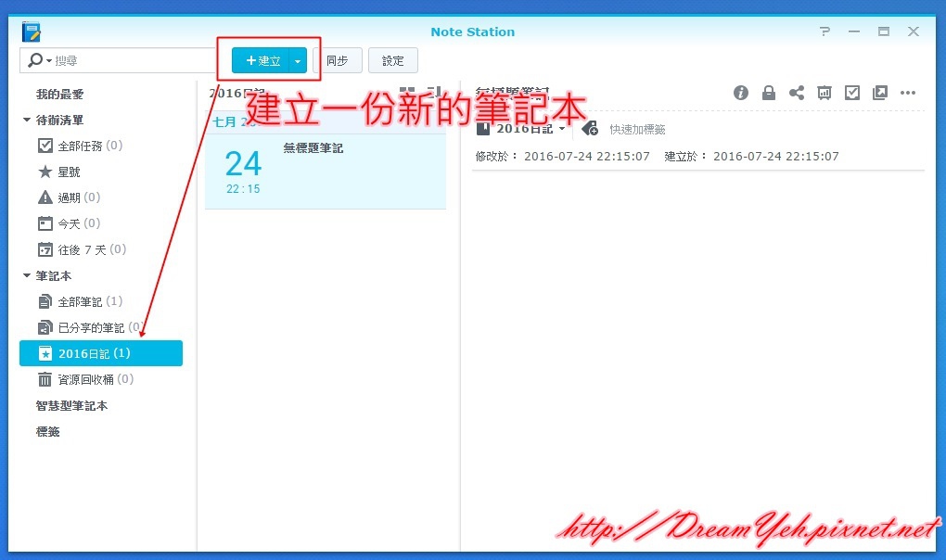946x560 pixels.
Task: Click the 同步 sync button
Action: [338, 60]
